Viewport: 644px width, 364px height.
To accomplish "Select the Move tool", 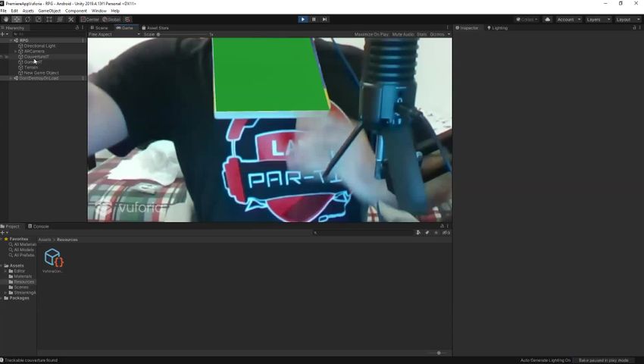I will point(17,19).
